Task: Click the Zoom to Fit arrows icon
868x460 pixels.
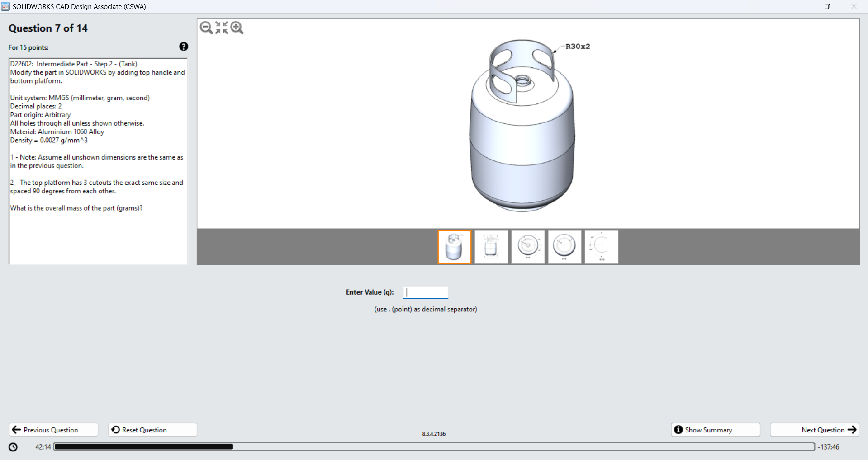Action: 221,28
